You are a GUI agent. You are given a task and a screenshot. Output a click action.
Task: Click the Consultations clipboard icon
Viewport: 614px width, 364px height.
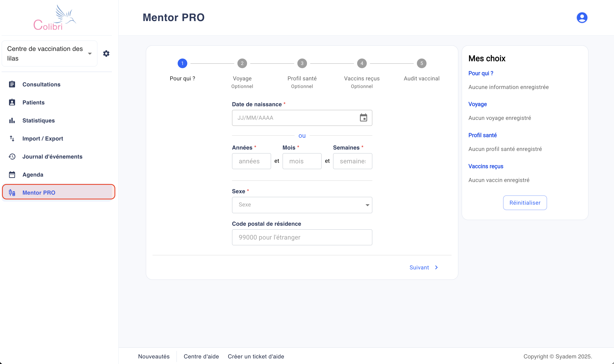pos(12,84)
